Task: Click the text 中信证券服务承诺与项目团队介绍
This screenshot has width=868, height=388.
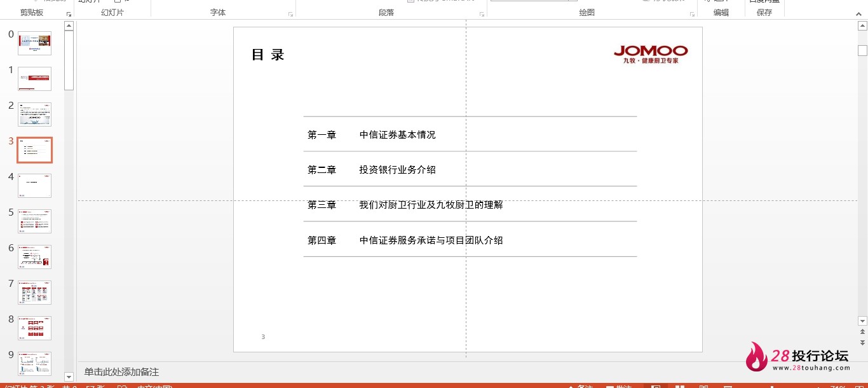Action: click(431, 240)
